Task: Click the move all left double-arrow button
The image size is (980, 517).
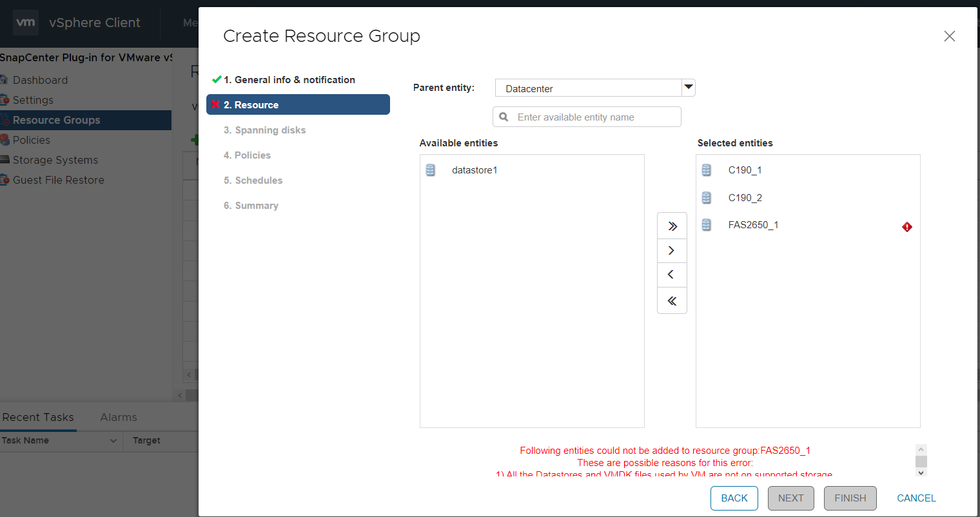Action: pyautogui.click(x=672, y=301)
